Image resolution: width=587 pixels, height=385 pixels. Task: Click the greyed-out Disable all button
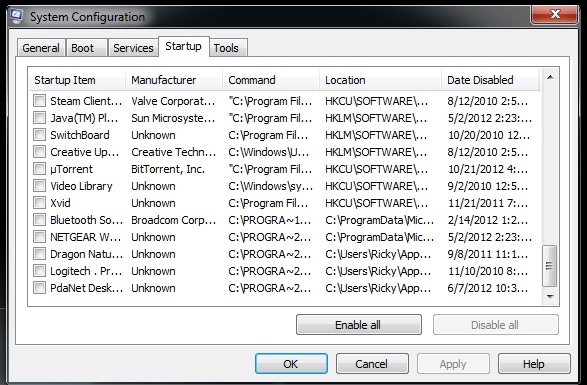[x=495, y=325]
